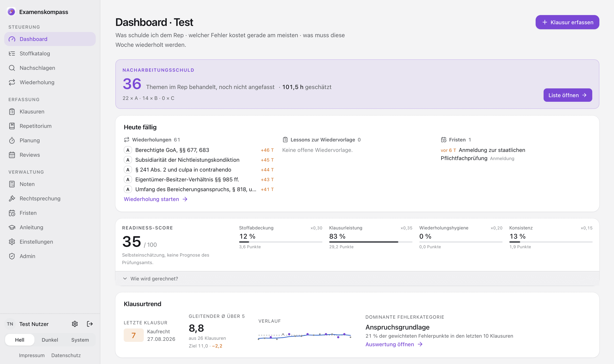Click the Liste öffnen button
The width and height of the screenshot is (614, 364).
568,95
